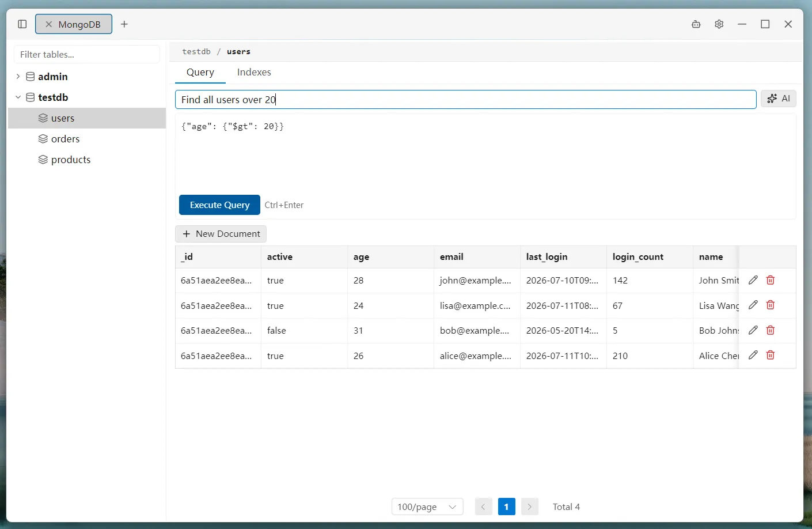Open settings gear icon
Image resolution: width=812 pixels, height=529 pixels.
tap(719, 24)
